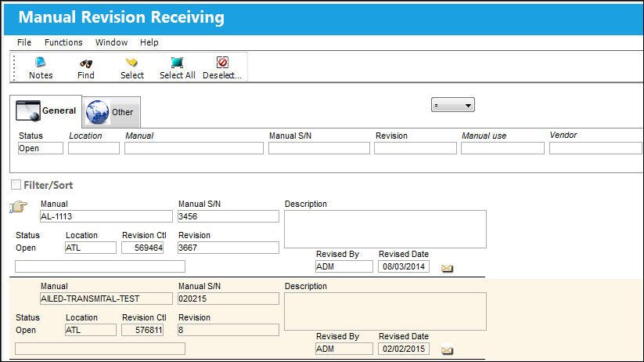This screenshot has height=362, width=644.
Task: Click the Revised By field ADM for AILED-TRANSMITAL-TEST
Action: click(x=344, y=349)
